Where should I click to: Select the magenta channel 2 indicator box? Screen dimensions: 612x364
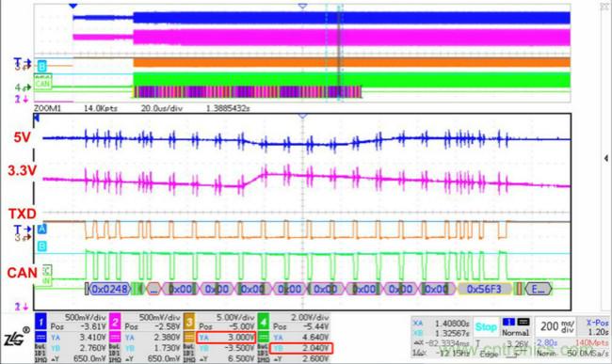coord(115,322)
